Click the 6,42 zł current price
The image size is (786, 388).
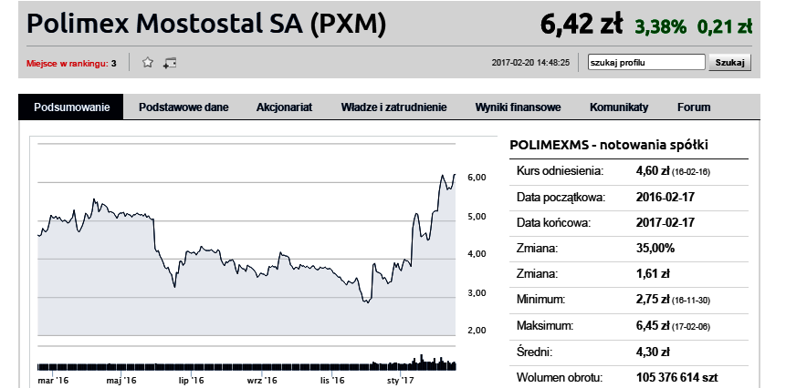(581, 24)
